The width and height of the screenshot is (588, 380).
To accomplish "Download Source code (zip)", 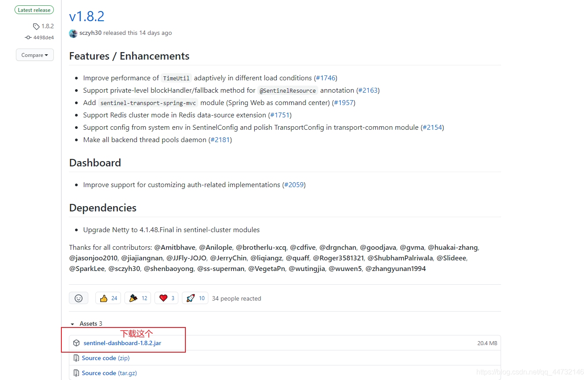I will [x=106, y=358].
